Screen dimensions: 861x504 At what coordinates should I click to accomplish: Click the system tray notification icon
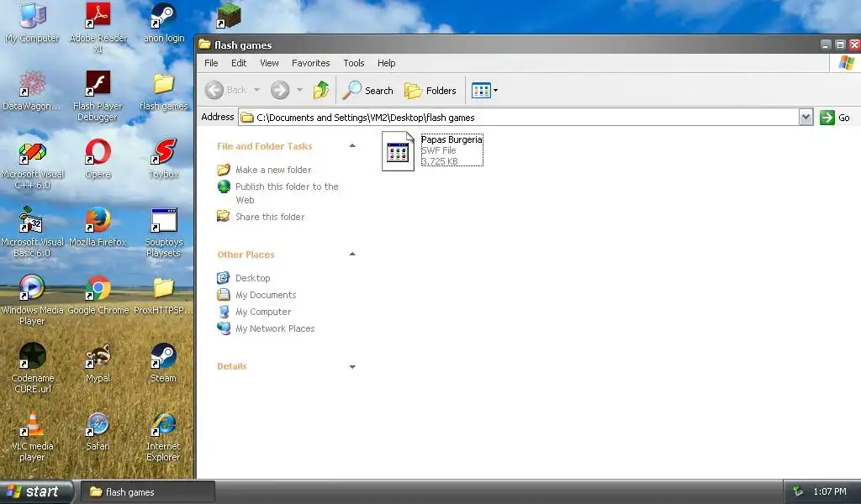(798, 491)
